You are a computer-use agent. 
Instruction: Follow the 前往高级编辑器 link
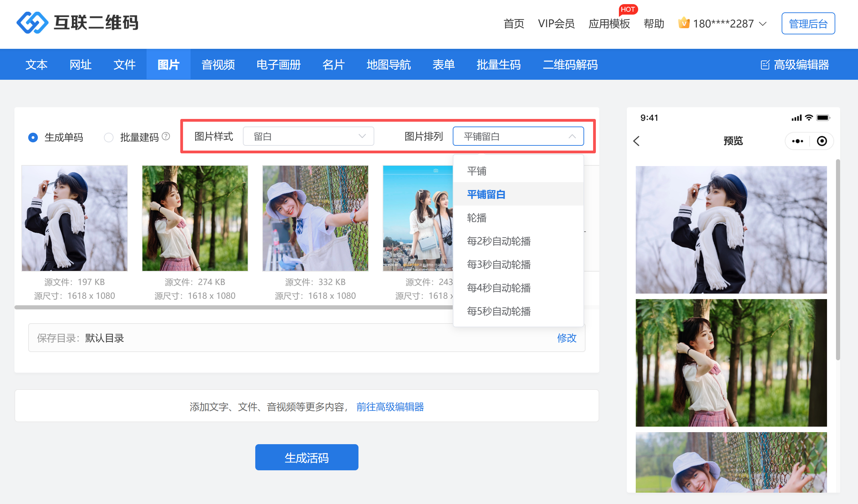pyautogui.click(x=390, y=407)
